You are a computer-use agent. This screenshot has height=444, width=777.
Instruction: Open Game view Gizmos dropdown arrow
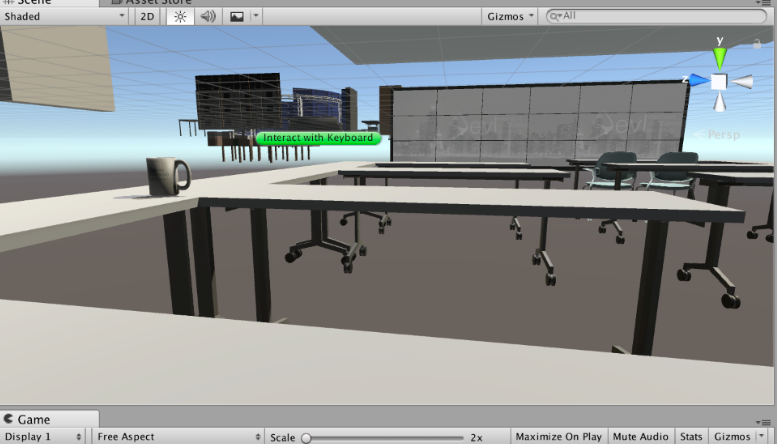pos(762,436)
